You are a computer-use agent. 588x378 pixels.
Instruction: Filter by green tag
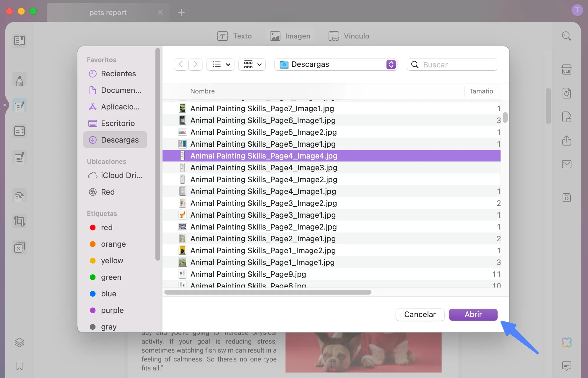(115, 277)
